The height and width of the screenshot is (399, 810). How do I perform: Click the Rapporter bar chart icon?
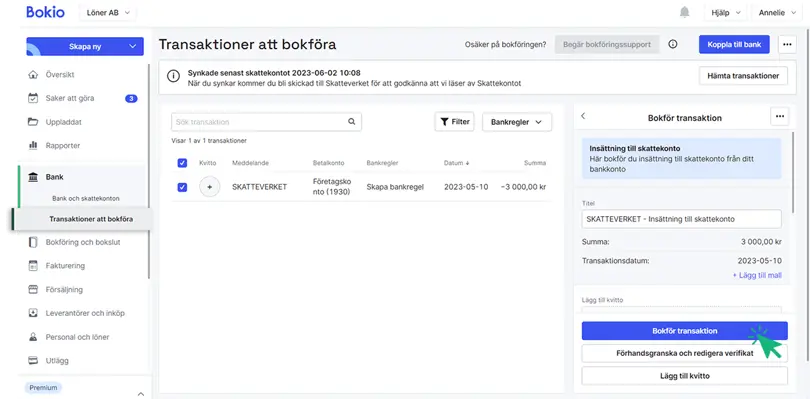click(33, 146)
